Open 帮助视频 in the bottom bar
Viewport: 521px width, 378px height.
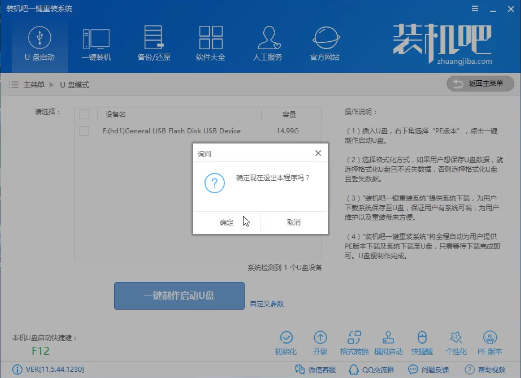(x=485, y=369)
